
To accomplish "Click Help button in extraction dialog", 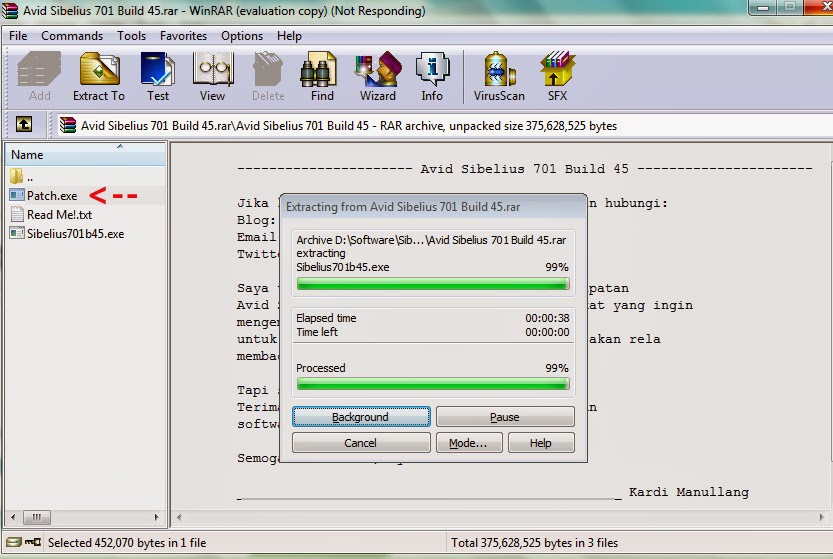I will [541, 443].
